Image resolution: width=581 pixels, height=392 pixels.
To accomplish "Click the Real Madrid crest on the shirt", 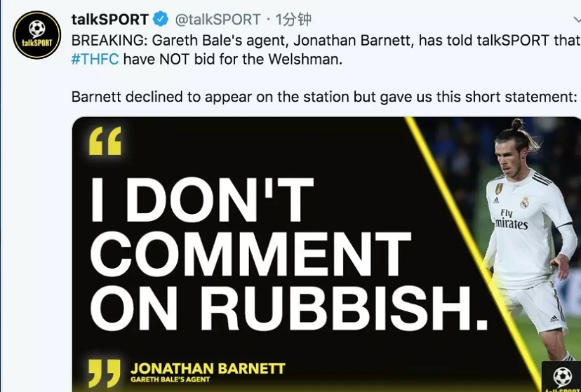I will [524, 202].
